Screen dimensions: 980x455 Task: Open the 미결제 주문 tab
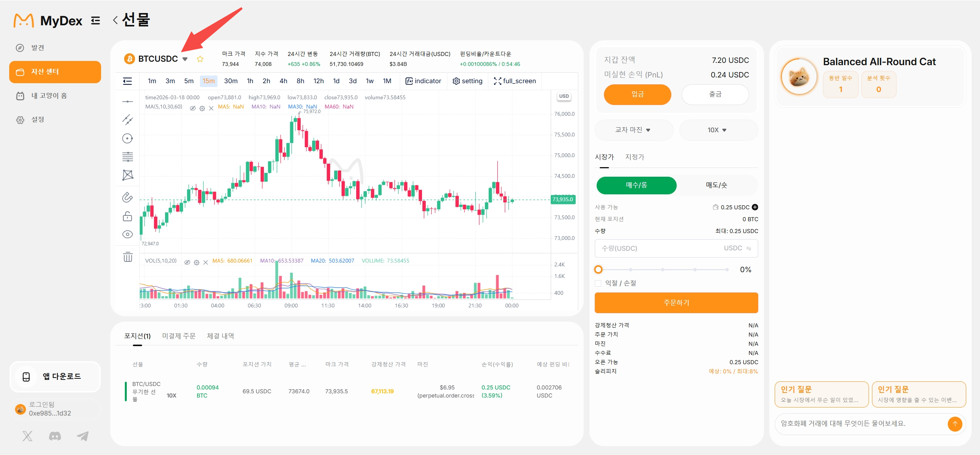[x=179, y=336]
